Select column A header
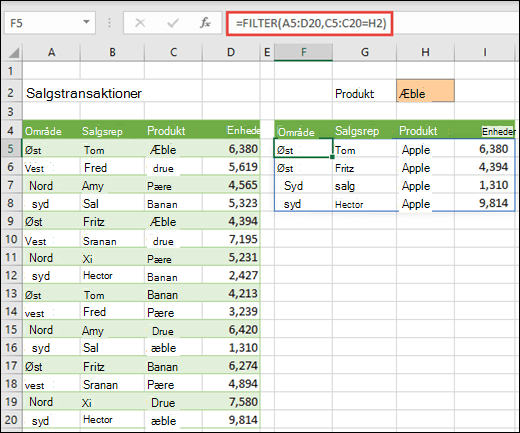Viewport: 520px width, 433px height. [x=51, y=52]
